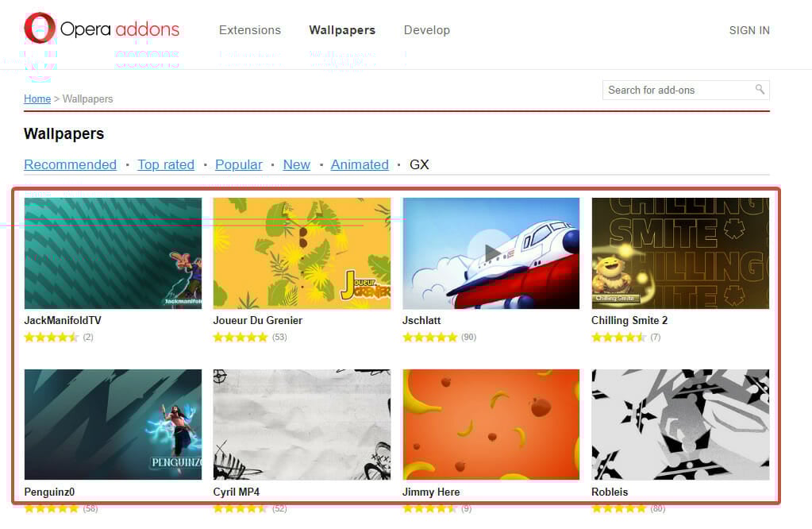The height and width of the screenshot is (529, 812).
Task: Open the Develop menu item
Action: pos(427,30)
